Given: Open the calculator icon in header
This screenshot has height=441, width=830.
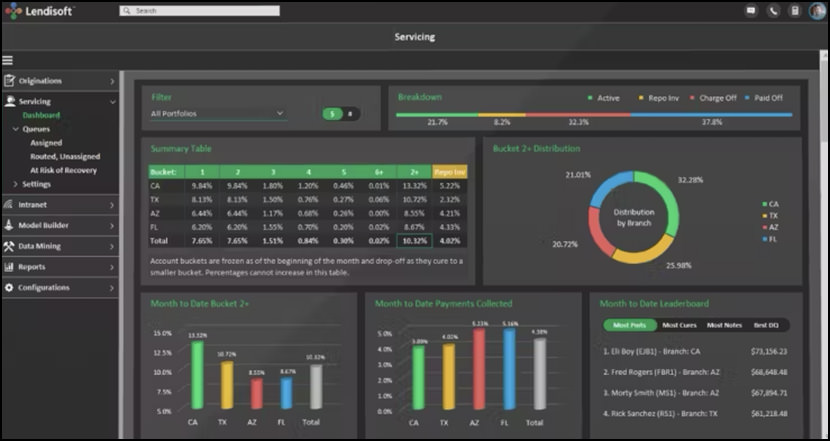Looking at the screenshot, I should 795,11.
